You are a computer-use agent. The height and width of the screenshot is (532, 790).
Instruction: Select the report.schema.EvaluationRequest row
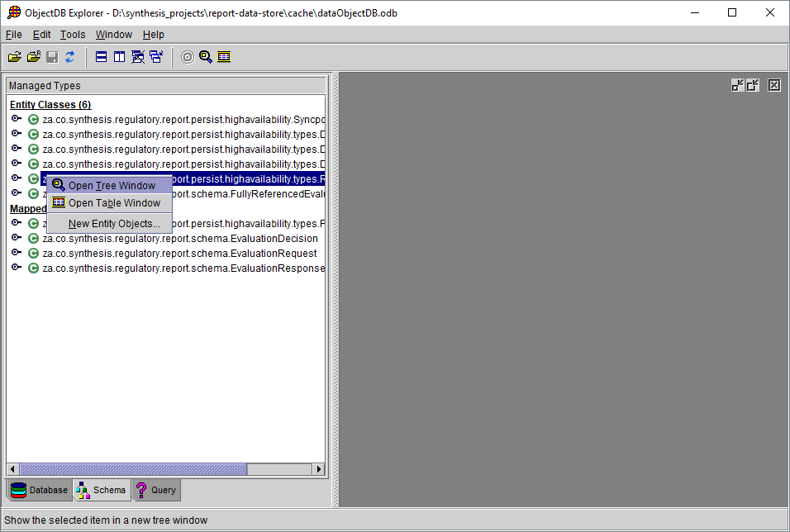click(x=179, y=254)
